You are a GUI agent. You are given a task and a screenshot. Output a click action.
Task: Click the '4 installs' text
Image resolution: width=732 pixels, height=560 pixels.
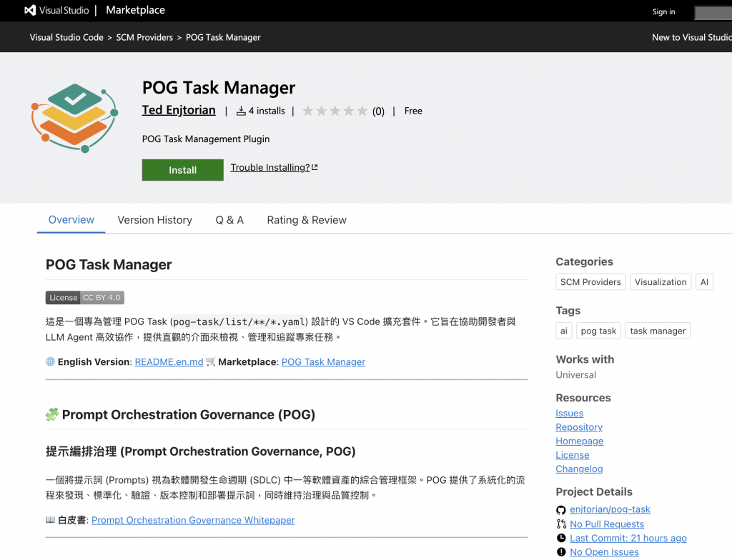(x=267, y=111)
